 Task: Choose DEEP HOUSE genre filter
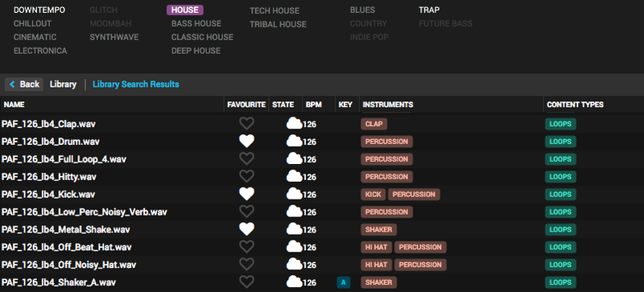coord(196,51)
